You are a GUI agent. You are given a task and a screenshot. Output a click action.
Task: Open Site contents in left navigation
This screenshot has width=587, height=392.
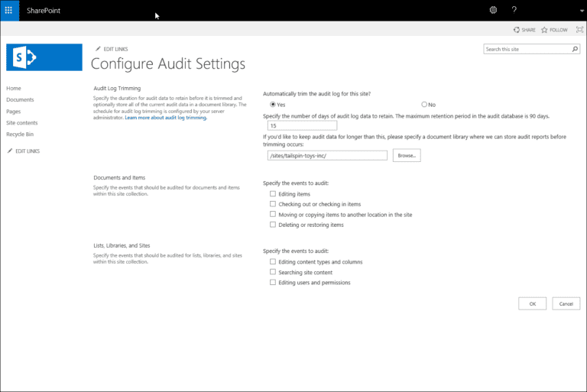tap(21, 123)
